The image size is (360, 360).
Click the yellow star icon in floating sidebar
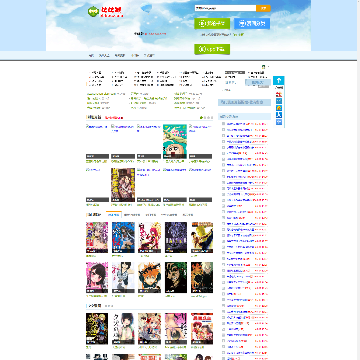[279, 108]
